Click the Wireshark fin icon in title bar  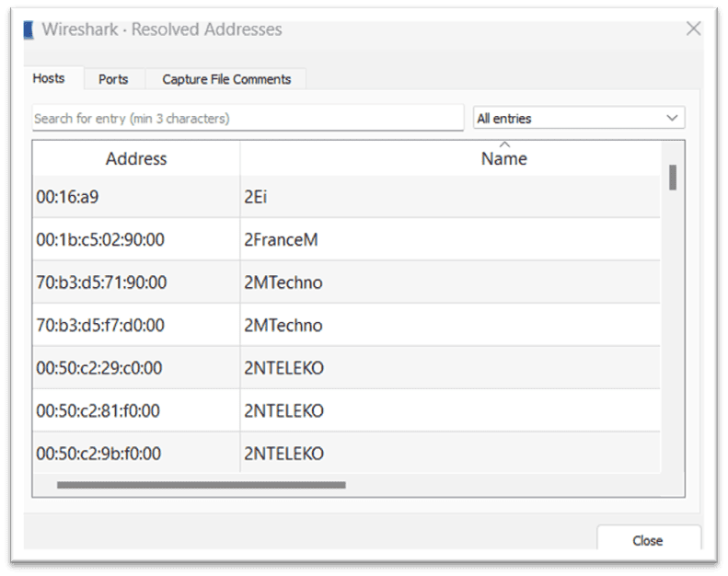coord(29,30)
